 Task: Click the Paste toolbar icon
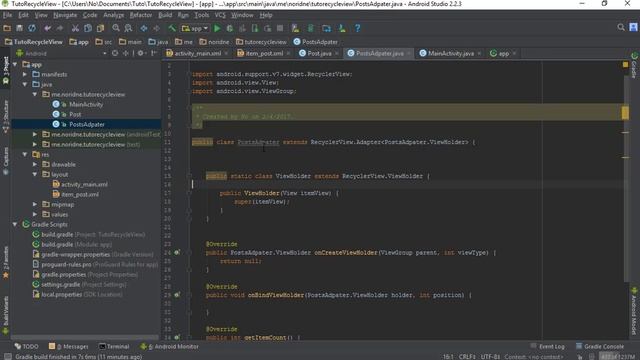(100, 28)
